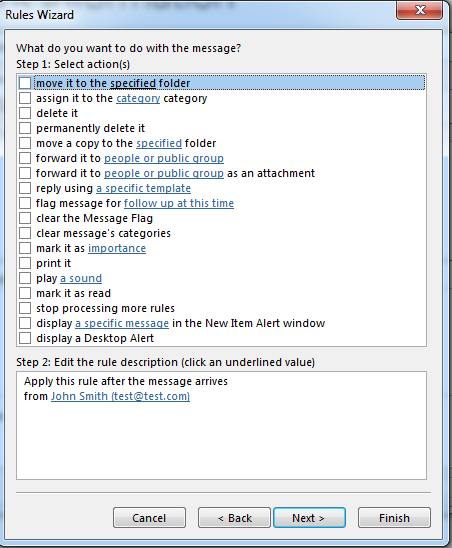
Task: Tick the 'print it' checkbox
Action: tap(25, 263)
